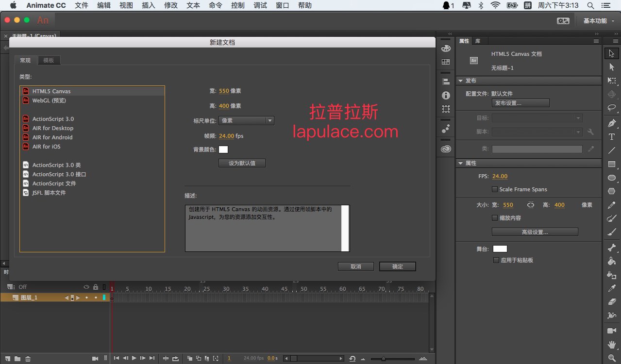621x364 pixels.
Task: Click the 设为默认值 button
Action: [242, 164]
